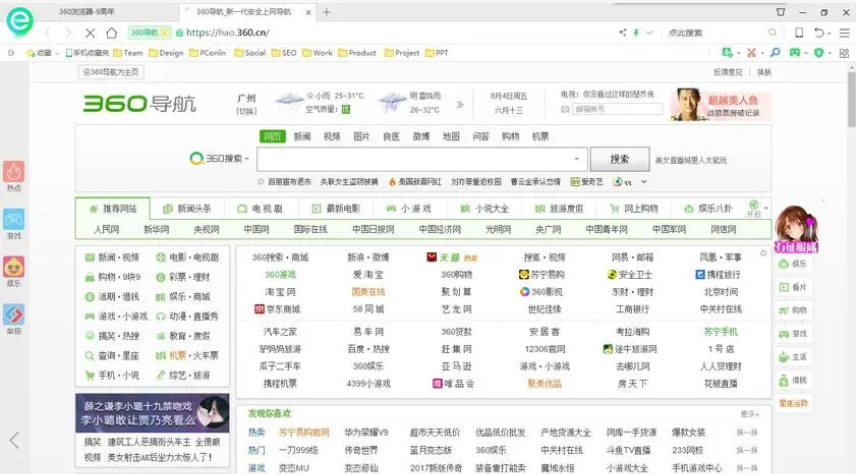This screenshot has height=474, width=856.
Task: Switch to the 电视剧 tab
Action: [260, 209]
